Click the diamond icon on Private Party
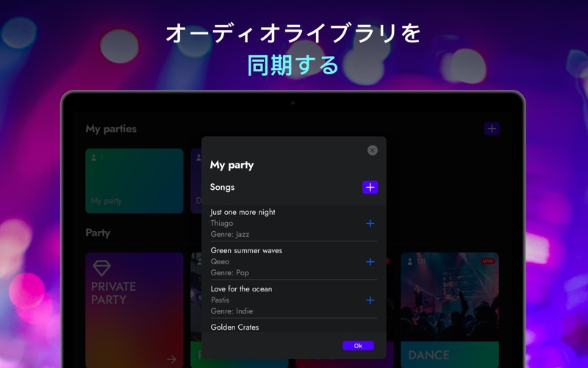 (101, 268)
